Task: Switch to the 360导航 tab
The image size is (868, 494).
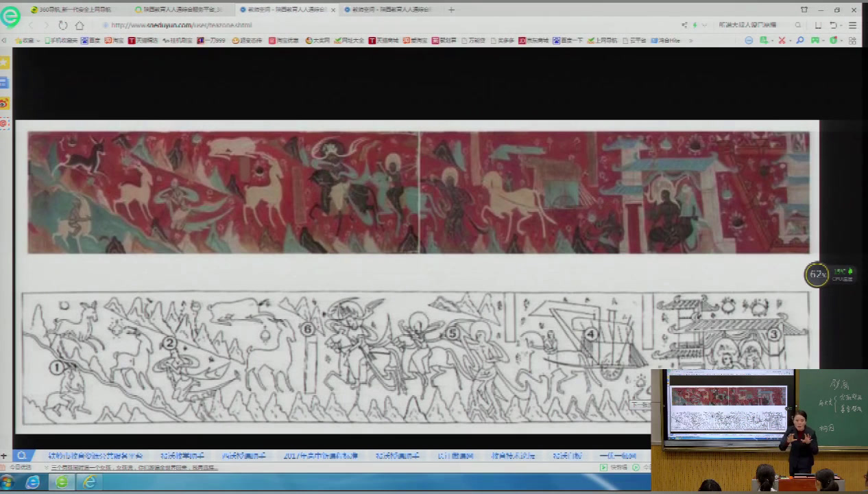Action: (x=74, y=10)
